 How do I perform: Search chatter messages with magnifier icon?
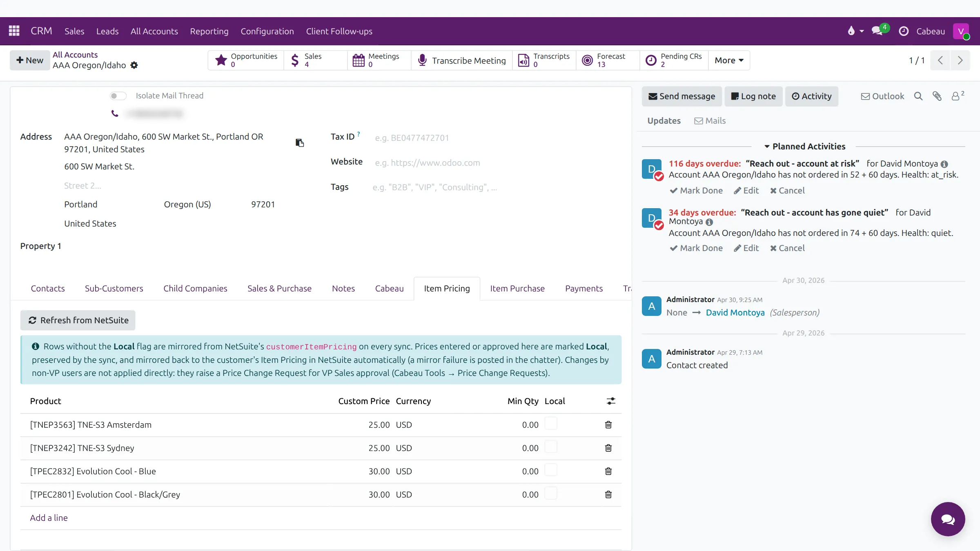(918, 96)
